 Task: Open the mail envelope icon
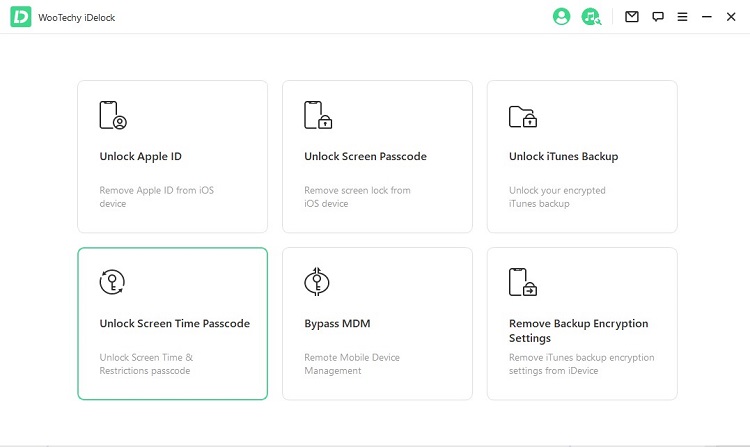pyautogui.click(x=632, y=17)
